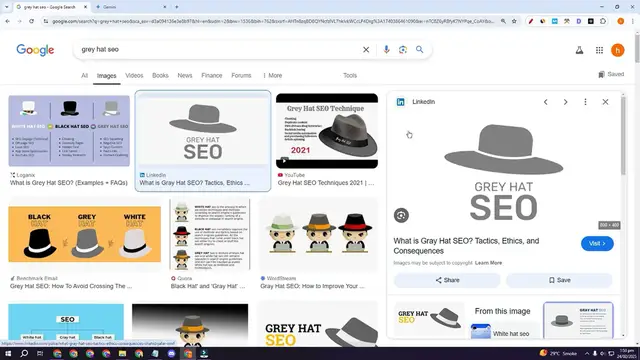Screen dimensions: 640x360
Task: Search inside image with the Lens button
Action: tap(401, 215)
